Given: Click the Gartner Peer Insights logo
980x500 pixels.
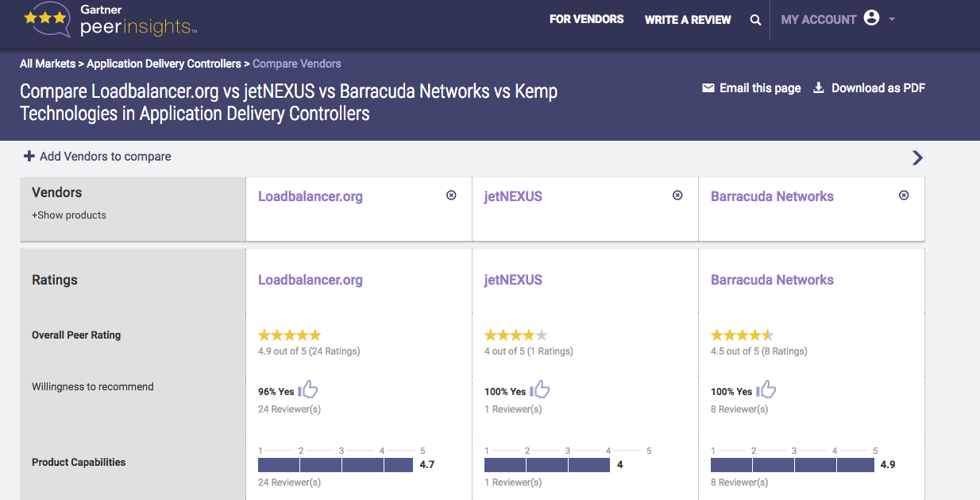Looking at the screenshot, I should [110, 20].
